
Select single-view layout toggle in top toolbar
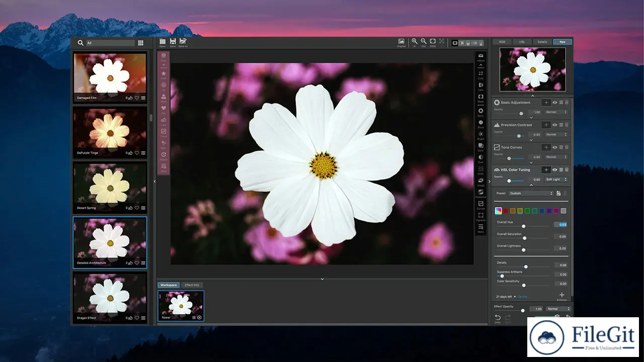click(x=455, y=43)
